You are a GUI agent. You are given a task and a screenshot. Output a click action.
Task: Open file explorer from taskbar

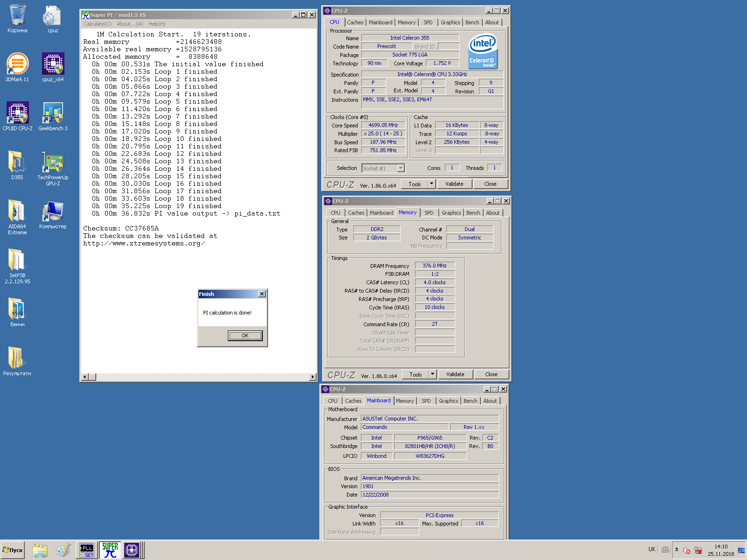click(40, 550)
